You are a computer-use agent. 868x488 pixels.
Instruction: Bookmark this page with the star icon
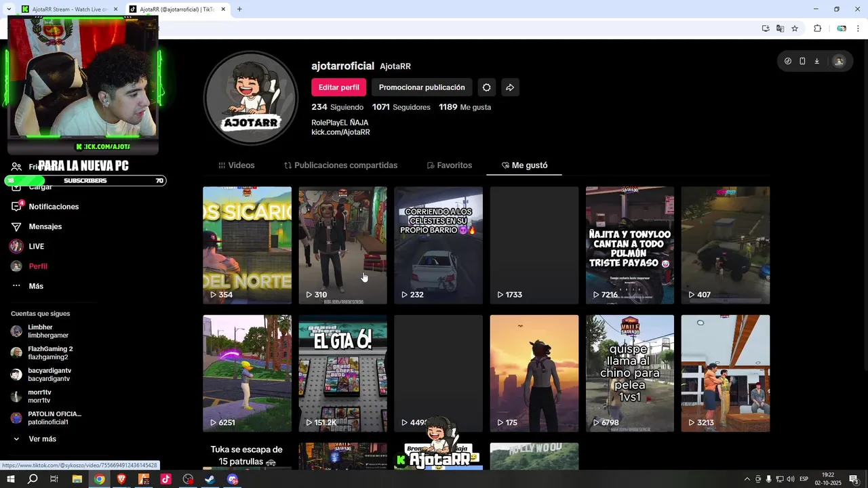[795, 28]
